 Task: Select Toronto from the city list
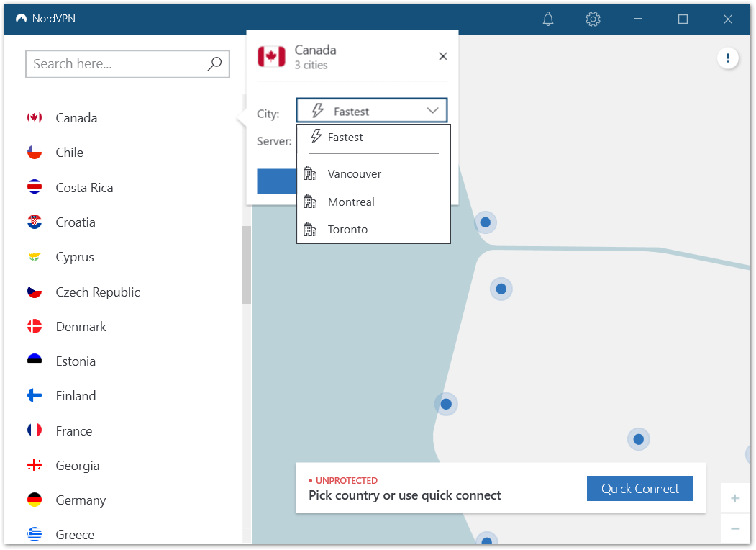[373, 229]
